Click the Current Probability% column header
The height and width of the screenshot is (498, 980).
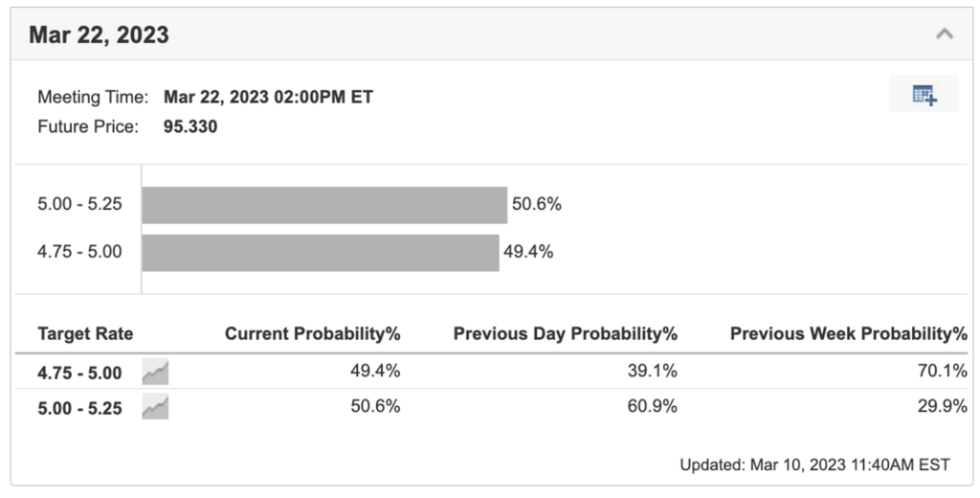coord(313,333)
